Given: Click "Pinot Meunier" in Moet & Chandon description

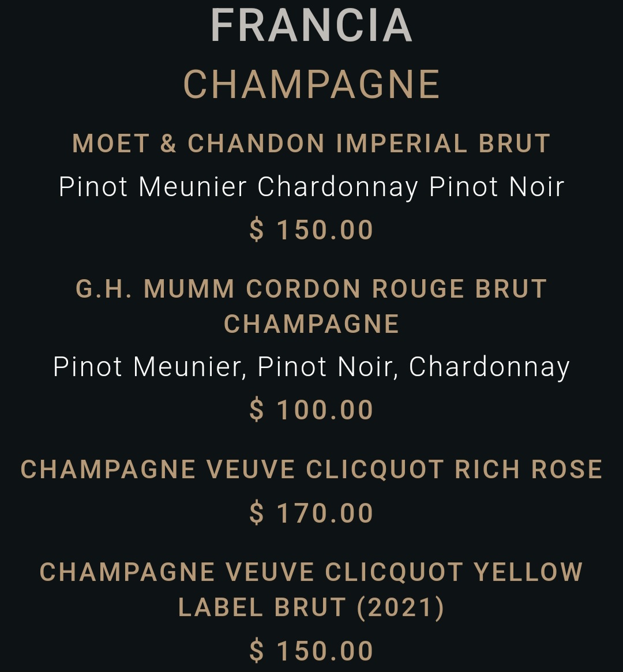Looking at the screenshot, I should pyautogui.click(x=153, y=187).
